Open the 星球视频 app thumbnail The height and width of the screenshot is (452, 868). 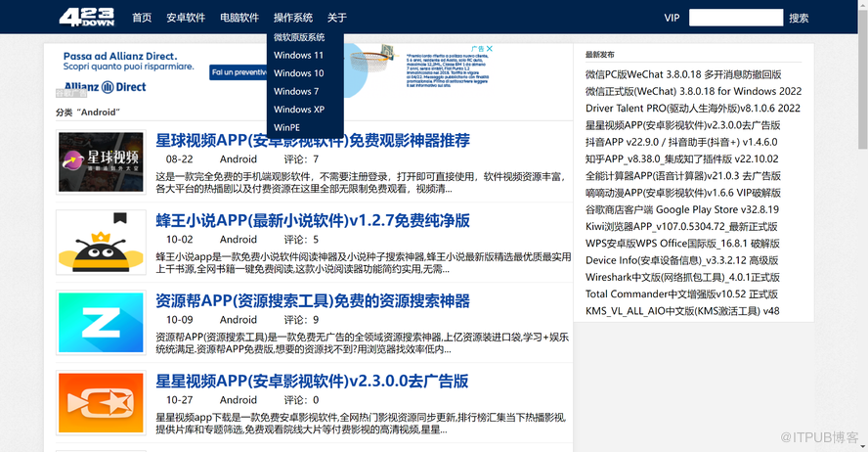tap(101, 162)
